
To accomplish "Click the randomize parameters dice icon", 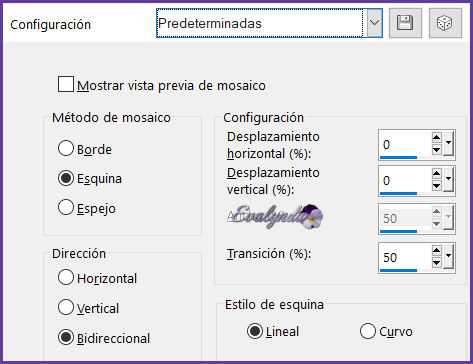I will tap(445, 23).
